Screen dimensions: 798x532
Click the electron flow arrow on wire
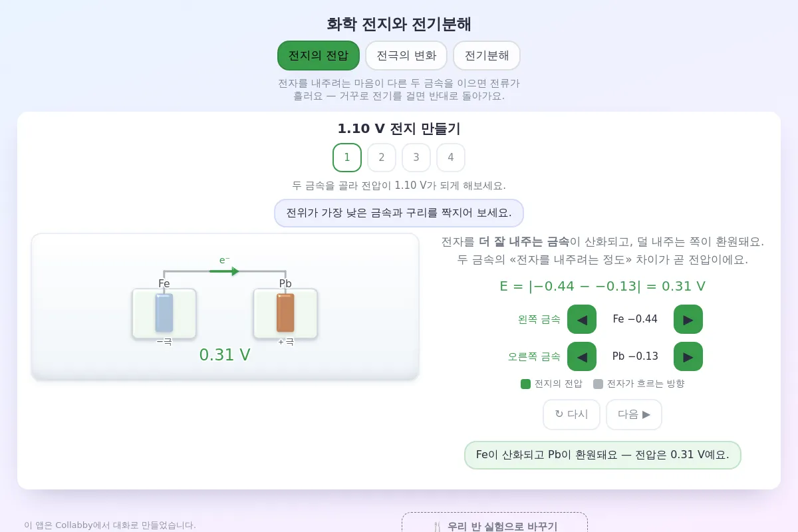(x=224, y=271)
